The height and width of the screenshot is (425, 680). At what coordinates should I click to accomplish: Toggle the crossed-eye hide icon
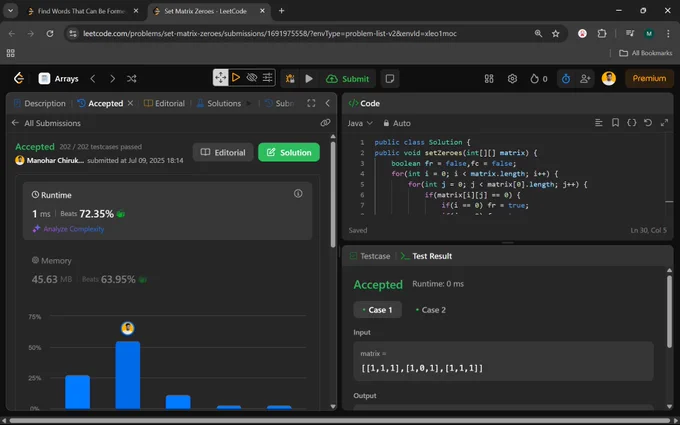click(252, 78)
